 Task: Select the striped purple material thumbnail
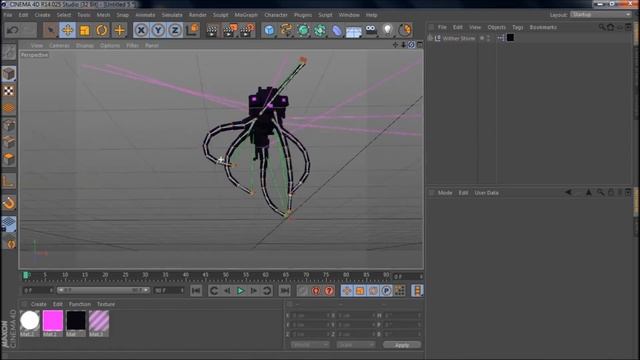(x=99, y=320)
